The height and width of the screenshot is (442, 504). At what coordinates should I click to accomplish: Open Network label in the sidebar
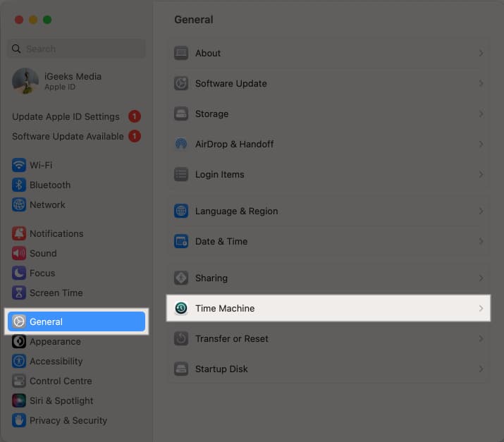coord(47,204)
